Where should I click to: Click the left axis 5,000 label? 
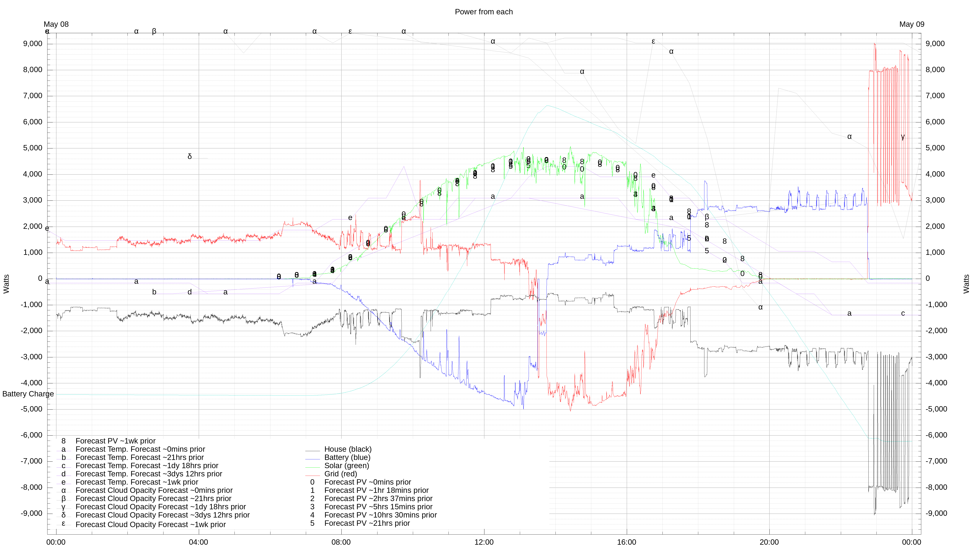[x=33, y=148]
